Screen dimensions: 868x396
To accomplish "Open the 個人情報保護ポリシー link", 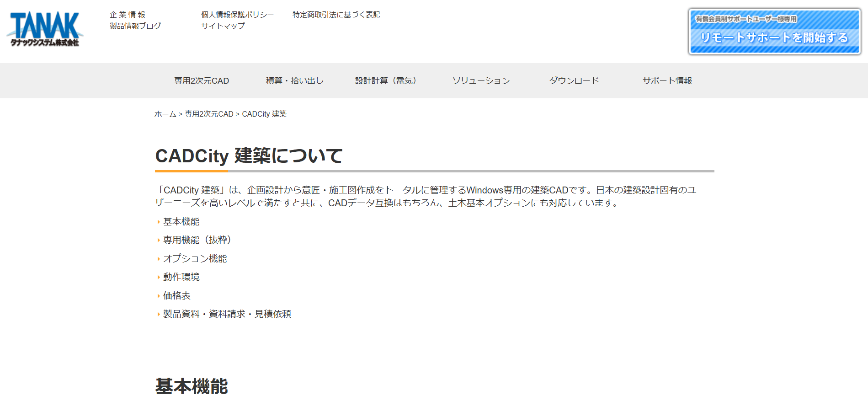I will point(238,15).
